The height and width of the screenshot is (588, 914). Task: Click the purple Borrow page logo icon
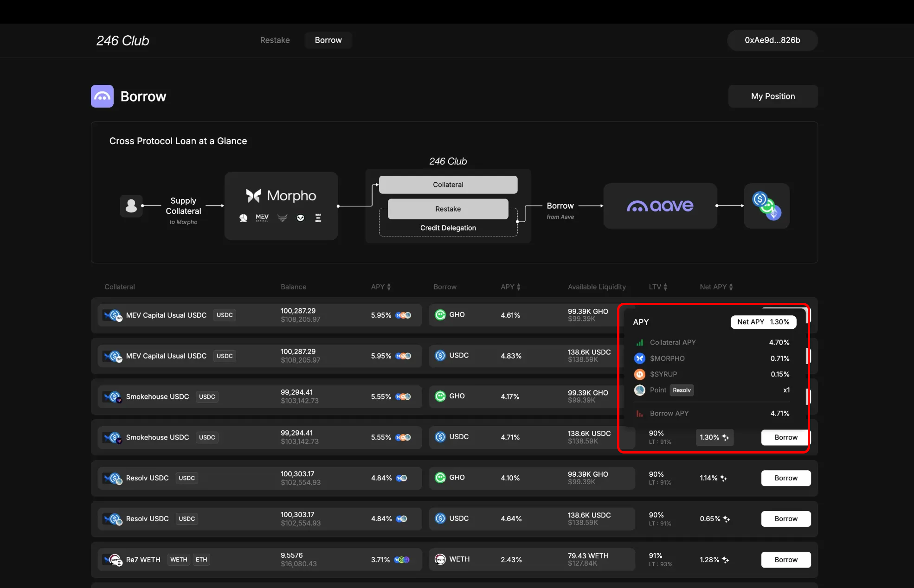(102, 96)
